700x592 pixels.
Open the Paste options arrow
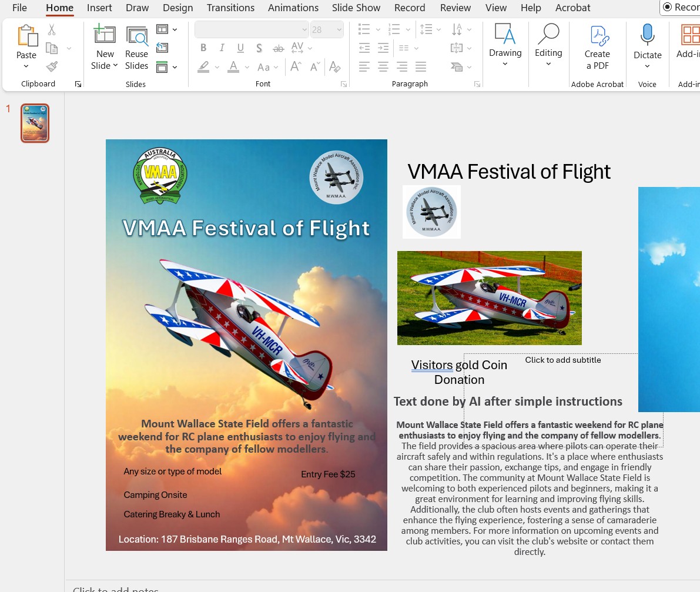pyautogui.click(x=26, y=66)
